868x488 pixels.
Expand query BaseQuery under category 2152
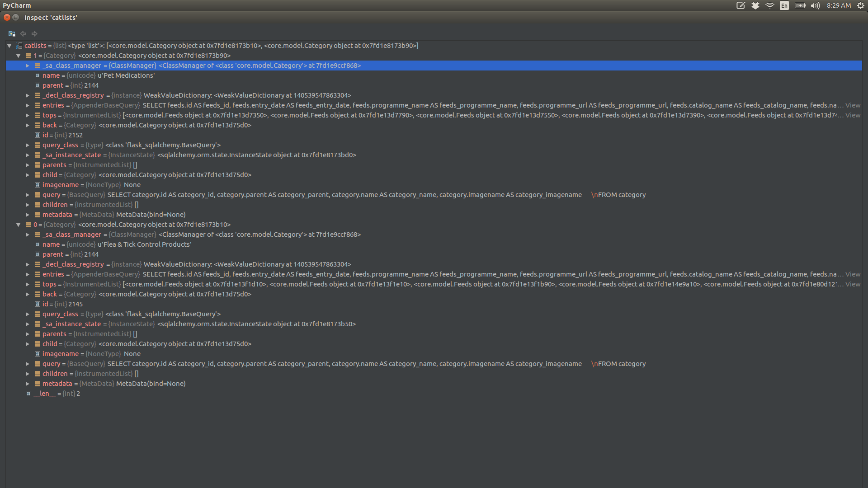[27, 195]
